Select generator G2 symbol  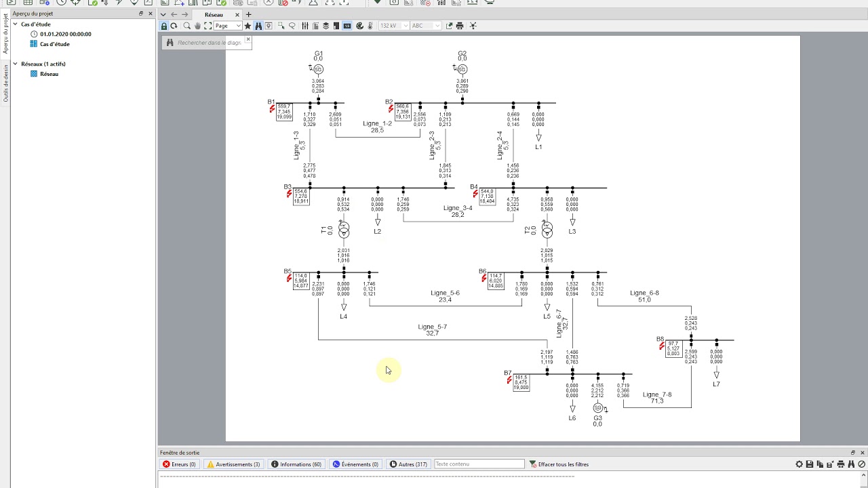[462, 69]
